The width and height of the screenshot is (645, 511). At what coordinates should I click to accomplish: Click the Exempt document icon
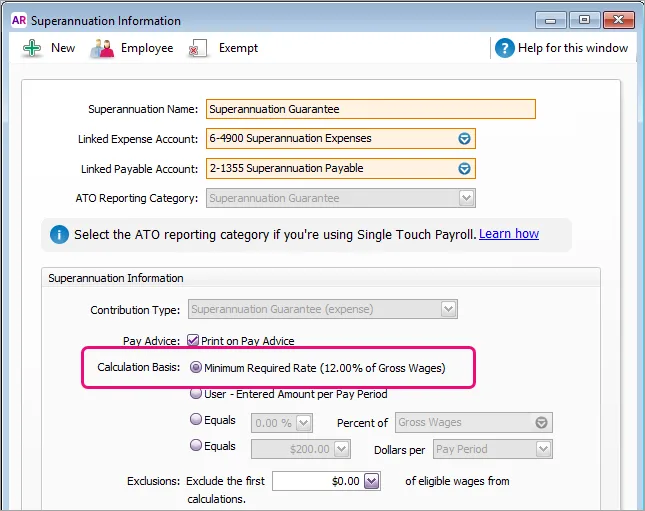click(198, 49)
